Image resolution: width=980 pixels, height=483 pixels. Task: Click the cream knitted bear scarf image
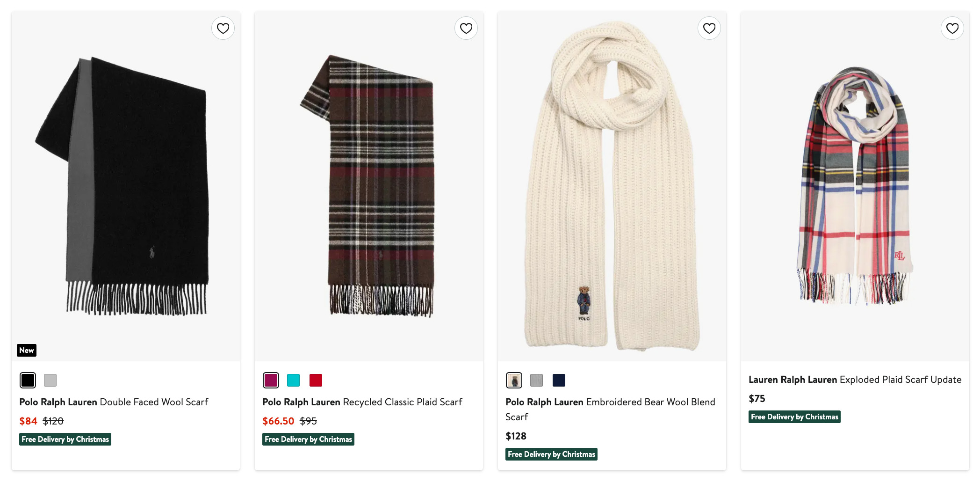[x=612, y=187]
